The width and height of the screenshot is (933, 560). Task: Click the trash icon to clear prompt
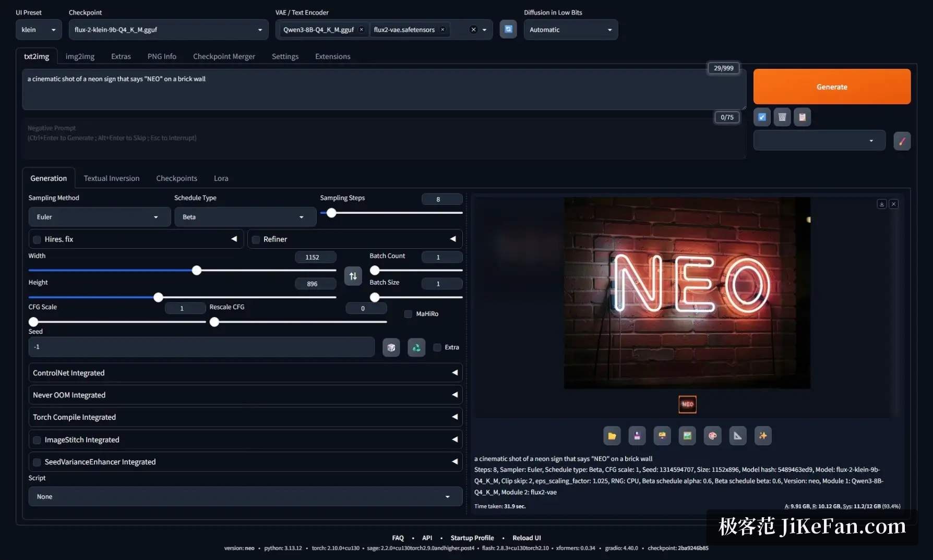(782, 117)
